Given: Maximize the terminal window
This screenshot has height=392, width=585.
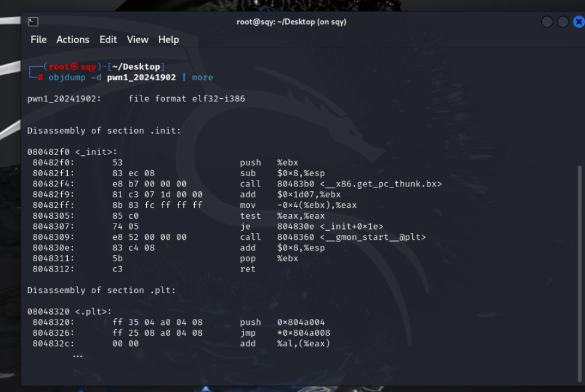Looking at the screenshot, I should (563, 22).
